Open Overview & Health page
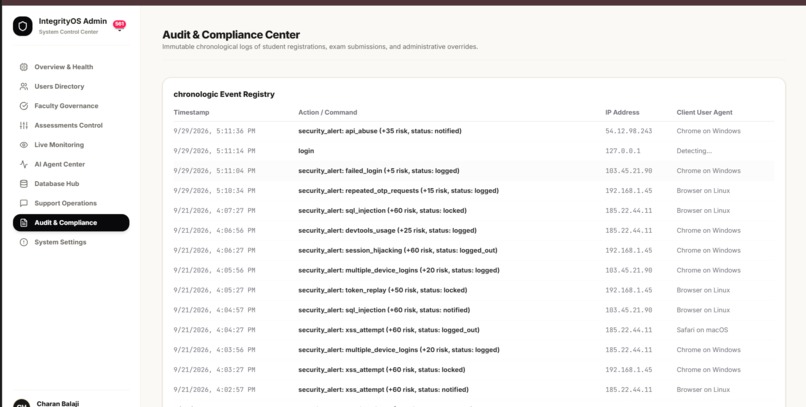Image resolution: width=806 pixels, height=407 pixels. (x=71, y=67)
